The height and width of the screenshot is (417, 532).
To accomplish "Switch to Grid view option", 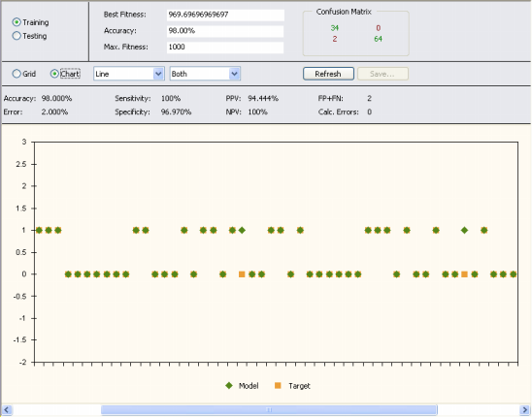I will coord(17,74).
